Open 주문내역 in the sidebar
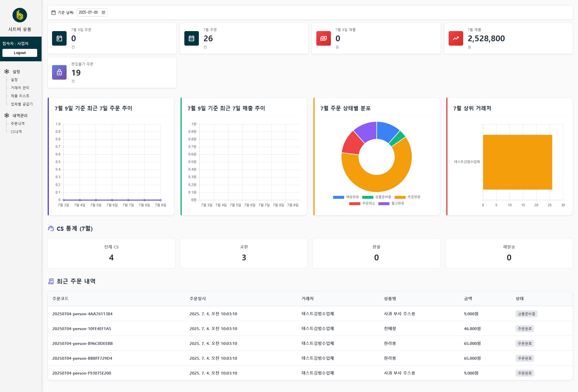The height and width of the screenshot is (392, 578). (x=18, y=123)
